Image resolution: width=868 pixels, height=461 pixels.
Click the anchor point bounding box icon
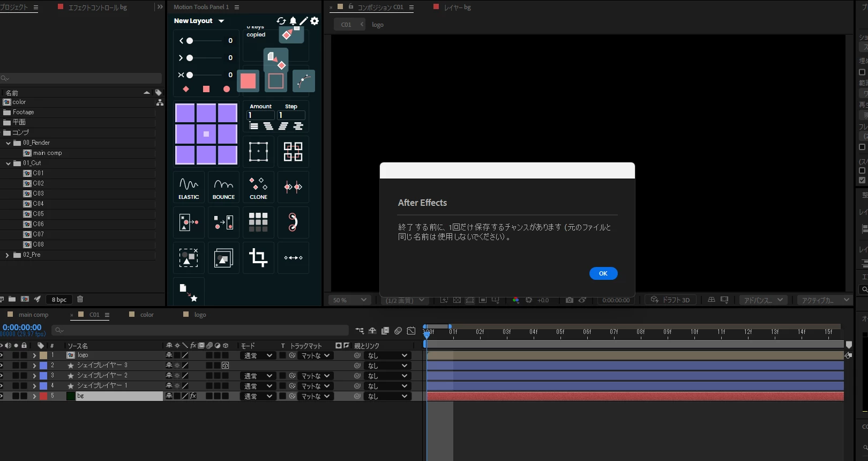coord(258,152)
